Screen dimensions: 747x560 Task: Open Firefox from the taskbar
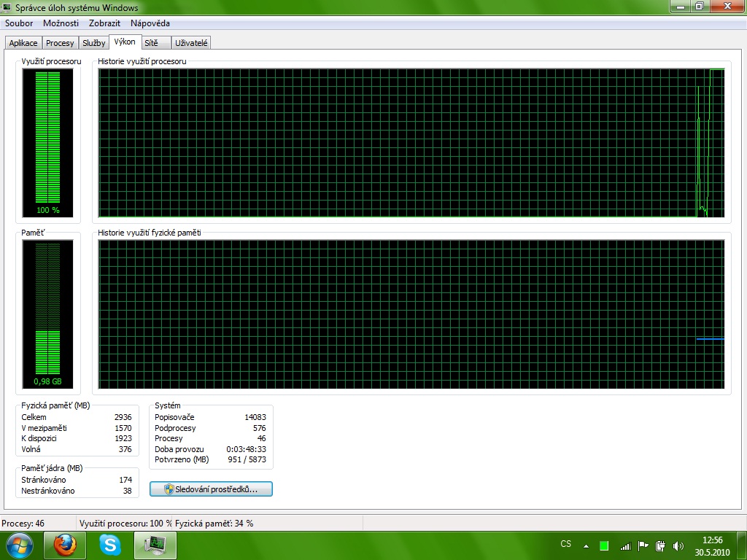(x=65, y=545)
